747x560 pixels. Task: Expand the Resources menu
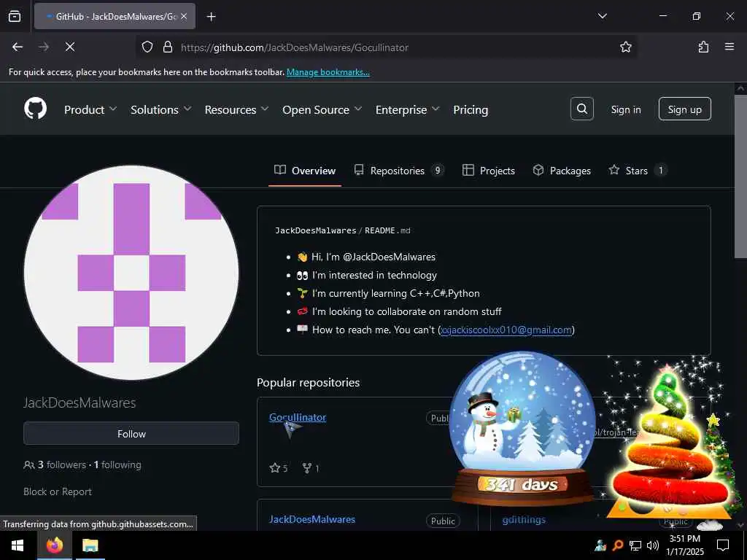pyautogui.click(x=236, y=109)
